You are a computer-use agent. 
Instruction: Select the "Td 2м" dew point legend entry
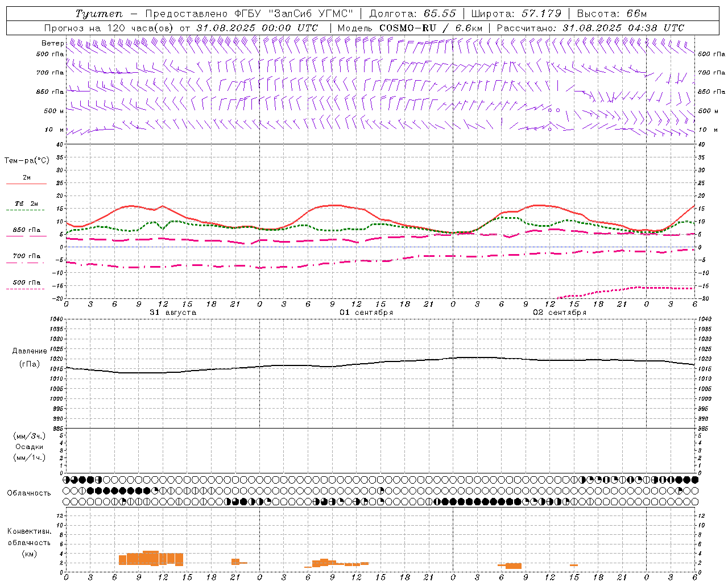click(27, 203)
